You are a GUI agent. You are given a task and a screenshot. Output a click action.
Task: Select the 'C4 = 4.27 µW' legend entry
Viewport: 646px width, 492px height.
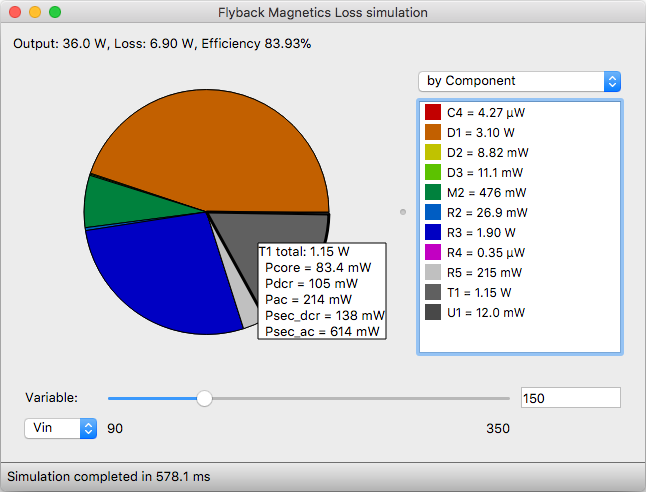pyautogui.click(x=486, y=113)
